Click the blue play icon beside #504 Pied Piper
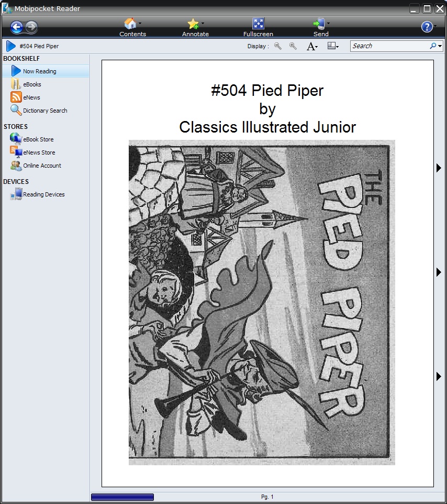The width and height of the screenshot is (447, 504). [x=10, y=46]
